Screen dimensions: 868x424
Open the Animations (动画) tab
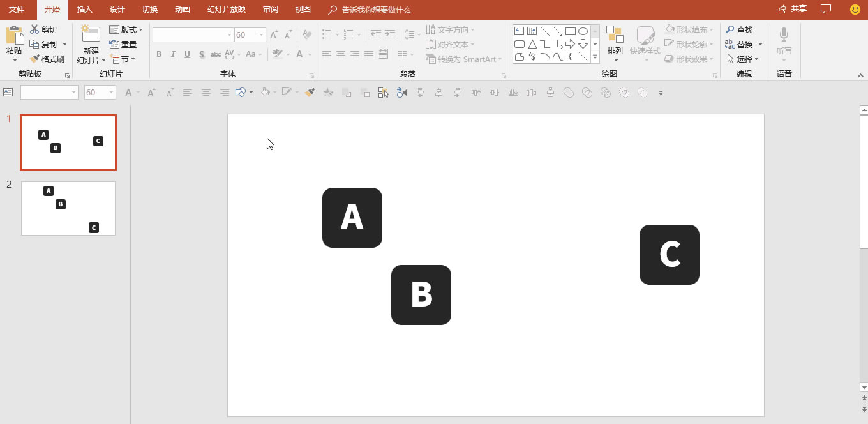point(182,10)
